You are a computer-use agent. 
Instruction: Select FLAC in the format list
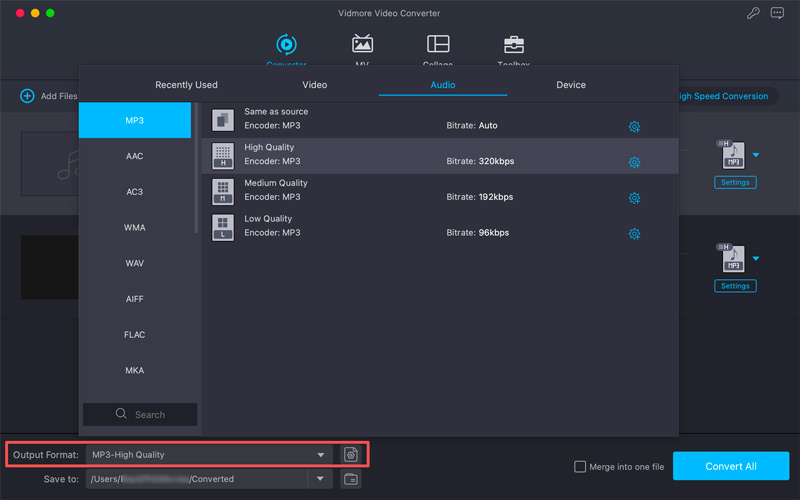click(135, 335)
